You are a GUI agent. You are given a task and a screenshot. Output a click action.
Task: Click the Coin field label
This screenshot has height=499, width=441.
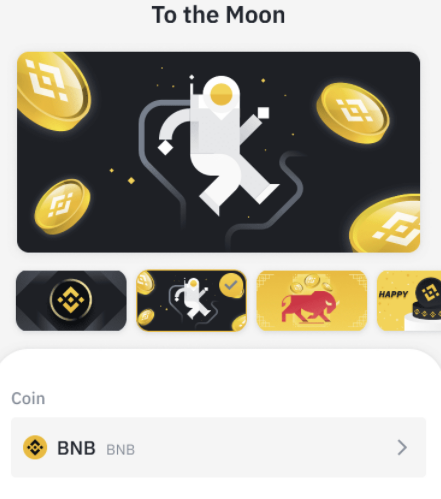pyautogui.click(x=28, y=398)
